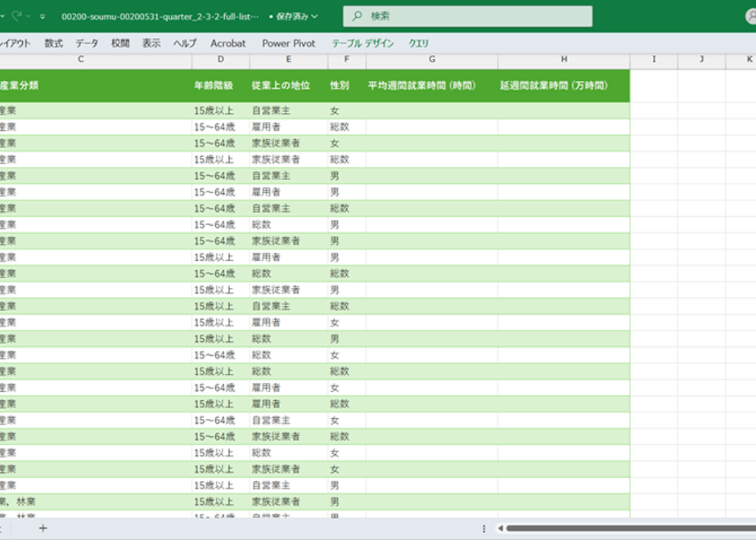Select column E header
This screenshot has width=756, height=540.
(x=288, y=59)
